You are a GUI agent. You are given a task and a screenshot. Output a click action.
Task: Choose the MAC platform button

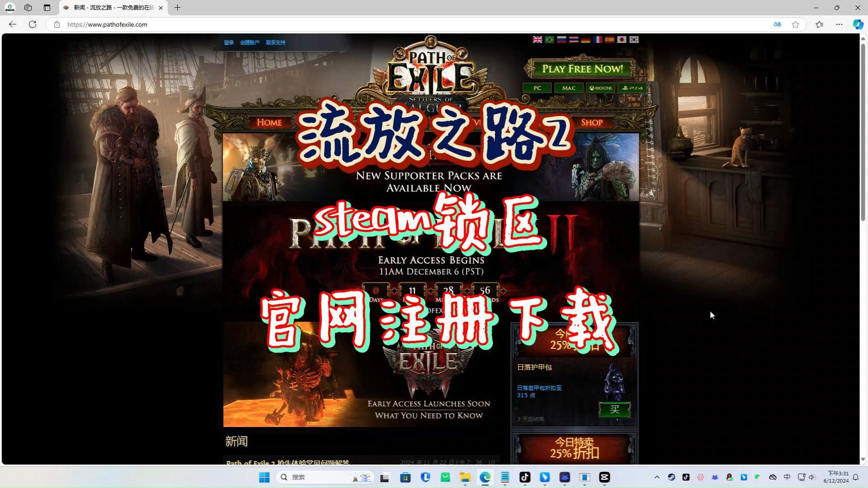(569, 88)
